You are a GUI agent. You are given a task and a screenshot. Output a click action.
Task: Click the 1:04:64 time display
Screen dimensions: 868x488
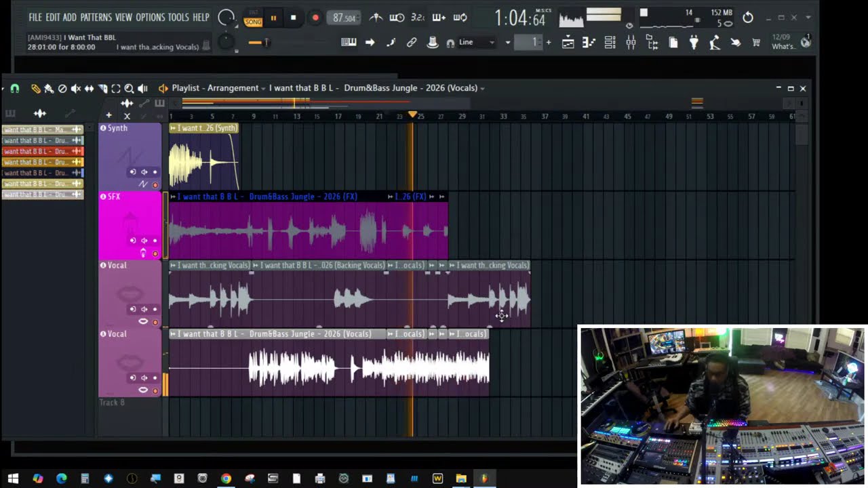click(x=519, y=18)
